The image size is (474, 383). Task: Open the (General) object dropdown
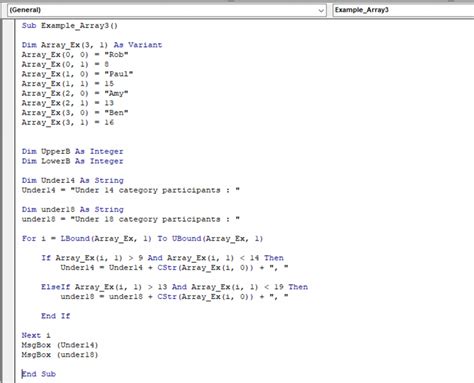[x=167, y=10]
